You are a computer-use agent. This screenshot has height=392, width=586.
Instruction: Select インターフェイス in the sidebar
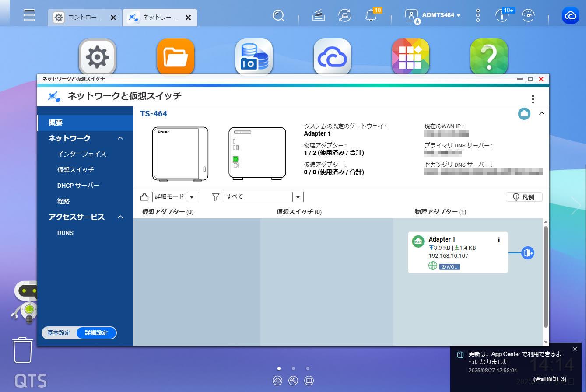coord(82,154)
